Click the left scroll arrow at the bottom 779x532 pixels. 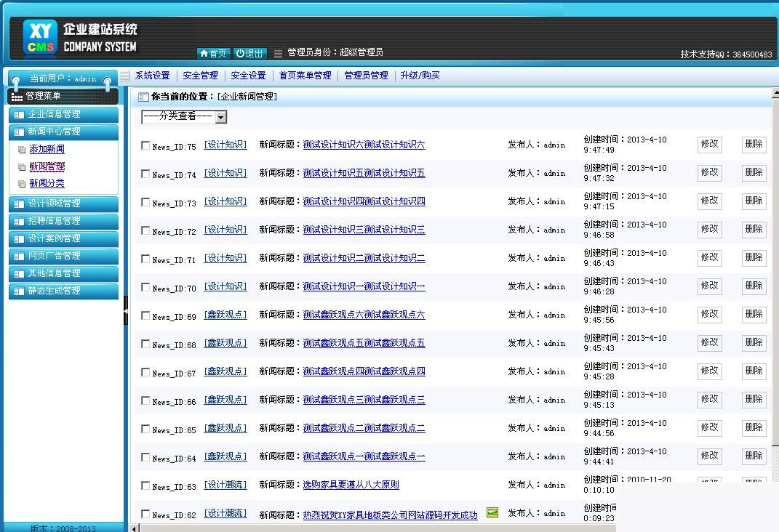pos(134,528)
